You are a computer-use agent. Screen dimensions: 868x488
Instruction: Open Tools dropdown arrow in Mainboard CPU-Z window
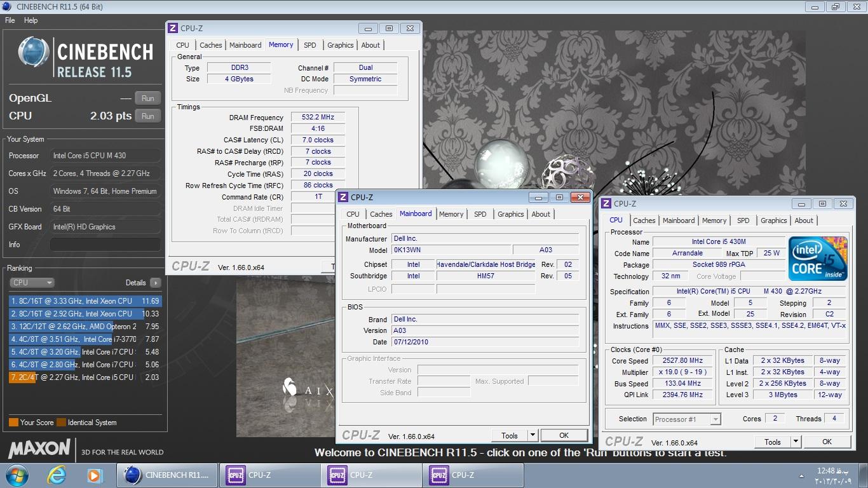[x=532, y=435]
